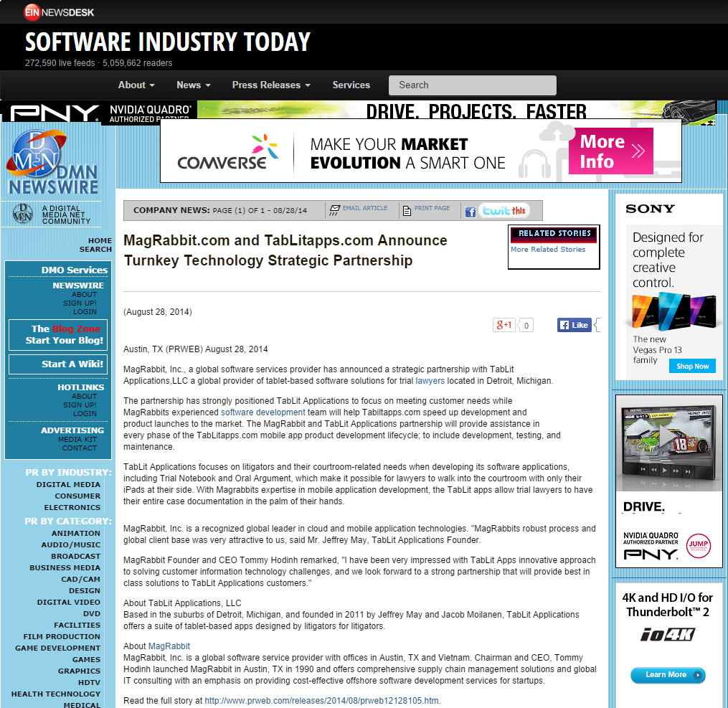Screen dimensions: 728x708
Task: Click the EMAIL ARTICLE text link
Action: click(x=365, y=208)
